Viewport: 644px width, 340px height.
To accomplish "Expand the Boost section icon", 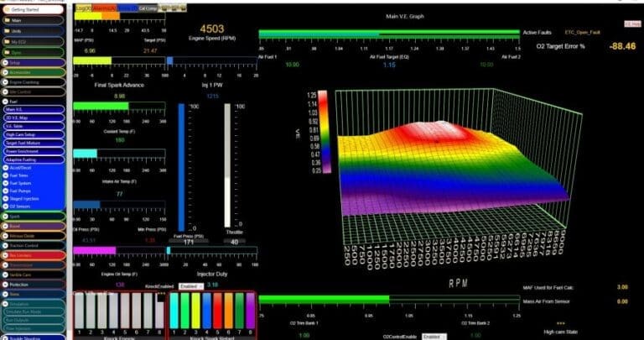I will [x=5, y=225].
